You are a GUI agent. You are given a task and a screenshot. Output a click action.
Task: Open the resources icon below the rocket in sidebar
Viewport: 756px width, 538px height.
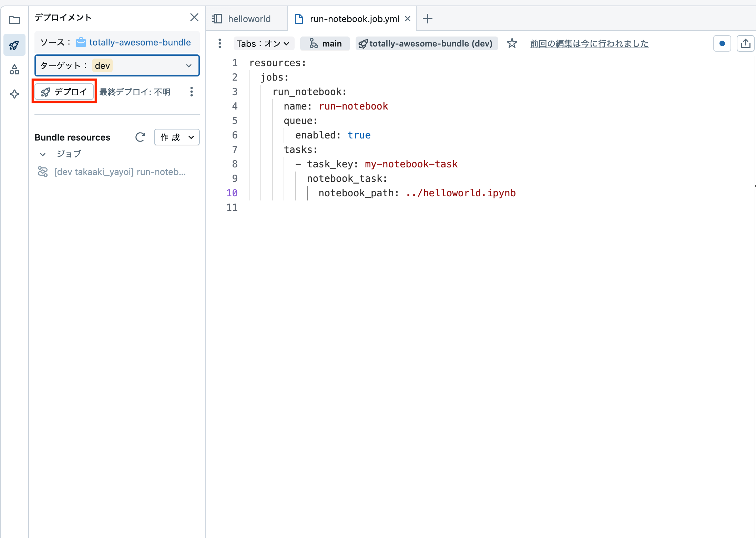(14, 69)
